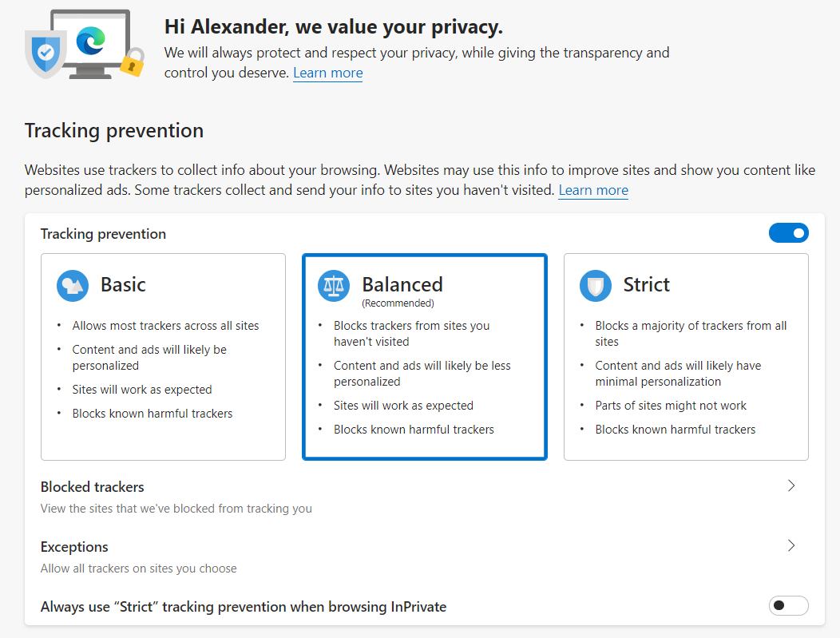Click the Basic level round icon
The width and height of the screenshot is (840, 638).
coord(73,286)
